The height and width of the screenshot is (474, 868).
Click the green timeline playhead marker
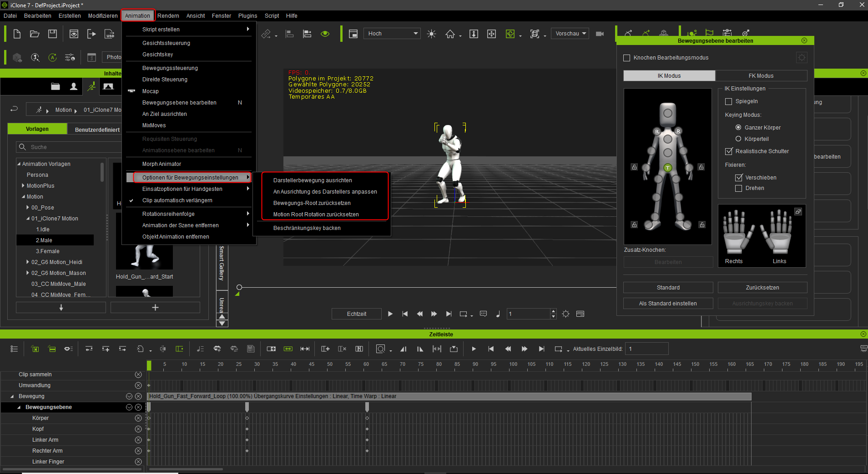149,365
